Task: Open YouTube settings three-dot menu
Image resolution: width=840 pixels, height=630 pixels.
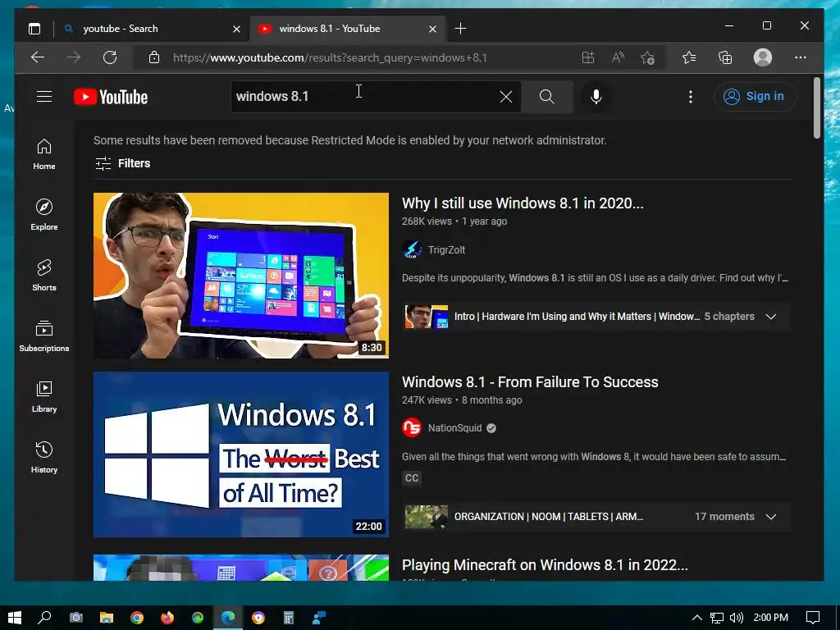Action: point(690,97)
